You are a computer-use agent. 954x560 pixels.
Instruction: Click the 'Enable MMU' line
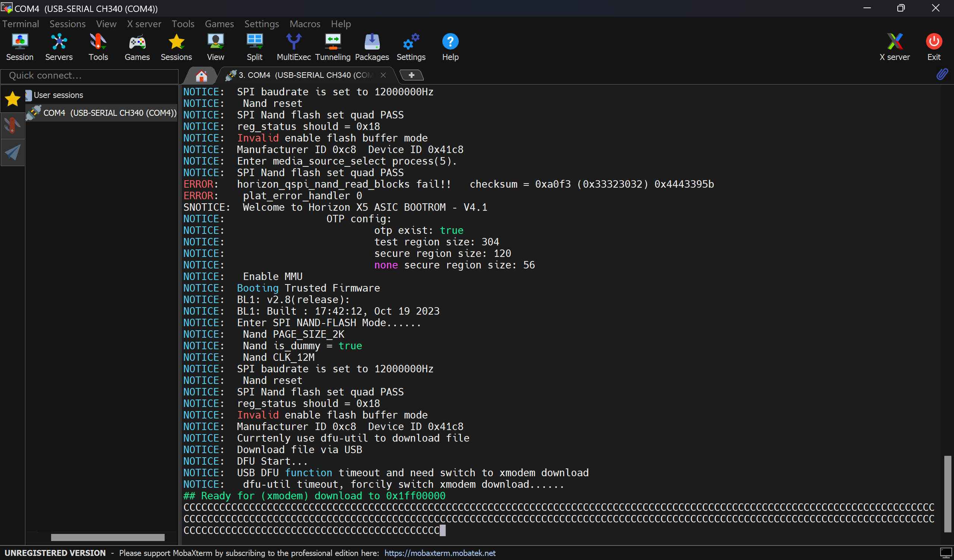pos(243,276)
